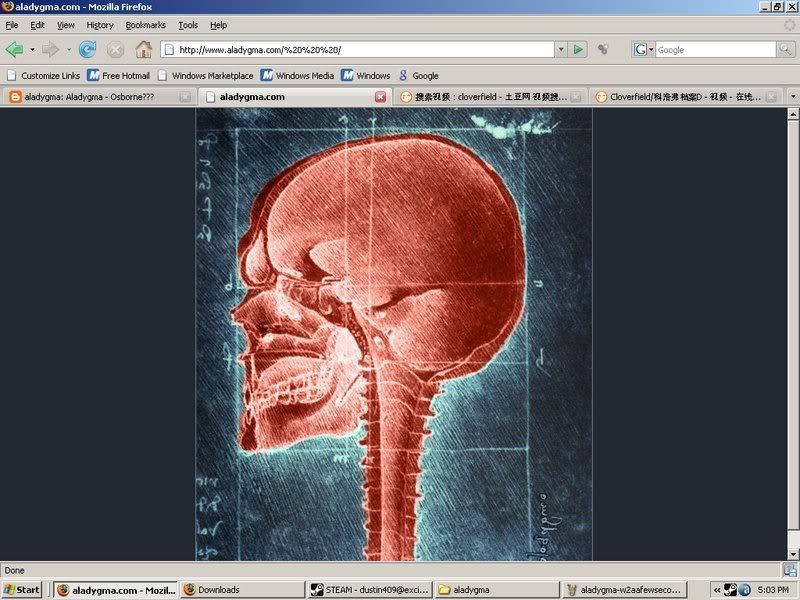
Task: Open the Google search engine selector dropdown
Action: point(643,49)
